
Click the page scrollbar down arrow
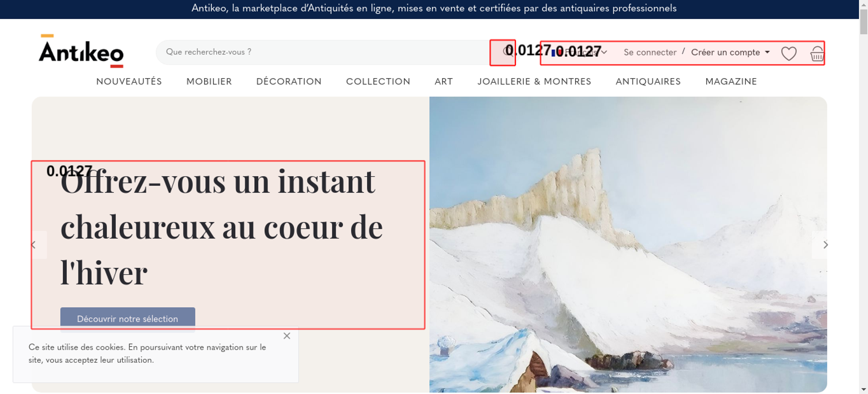coord(864,389)
